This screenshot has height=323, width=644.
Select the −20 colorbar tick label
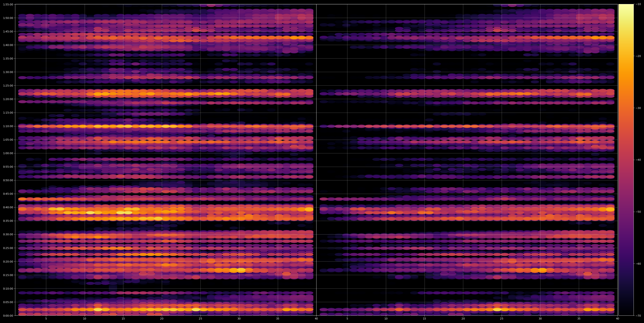pyautogui.click(x=638, y=56)
